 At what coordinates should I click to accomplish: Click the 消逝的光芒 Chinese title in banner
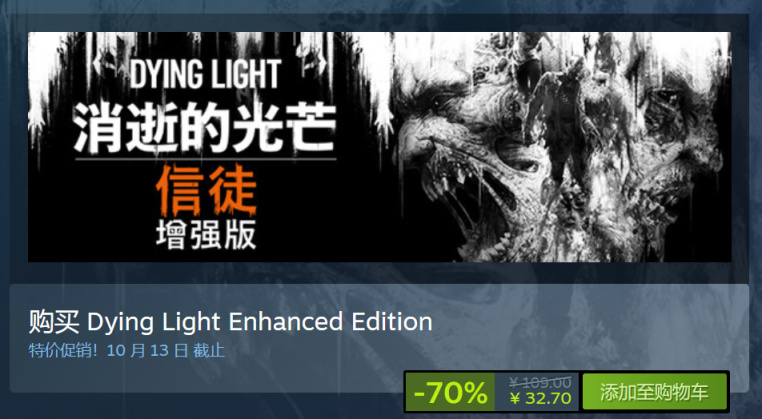pos(205,128)
